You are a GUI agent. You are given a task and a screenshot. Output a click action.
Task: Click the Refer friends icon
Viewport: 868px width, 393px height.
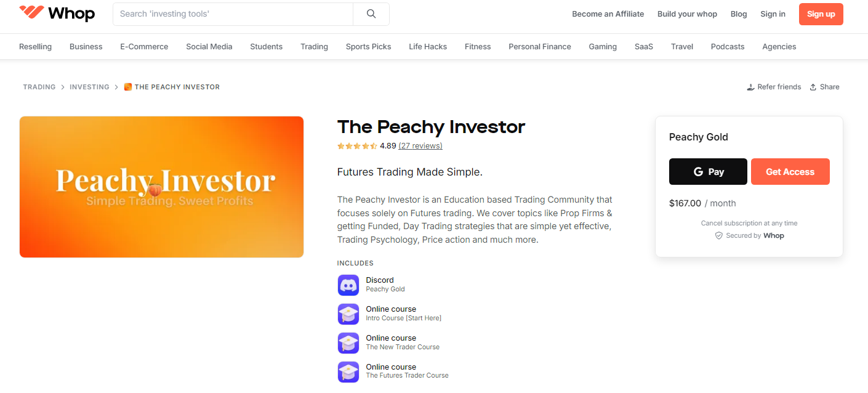coord(751,86)
